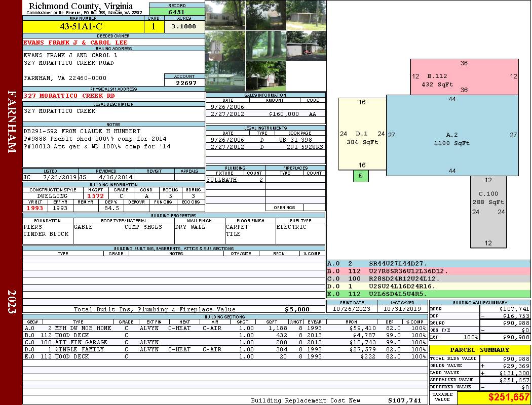Image resolution: width=532 pixels, height=405 pixels.
Task: Click the red deeded owner name Evans
Action: 75,43
